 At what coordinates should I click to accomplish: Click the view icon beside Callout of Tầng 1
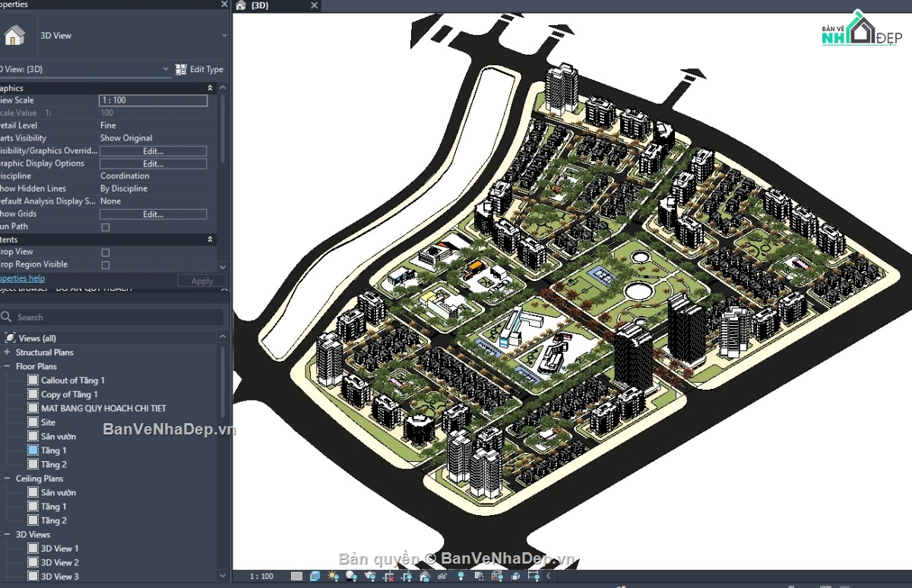(x=33, y=380)
